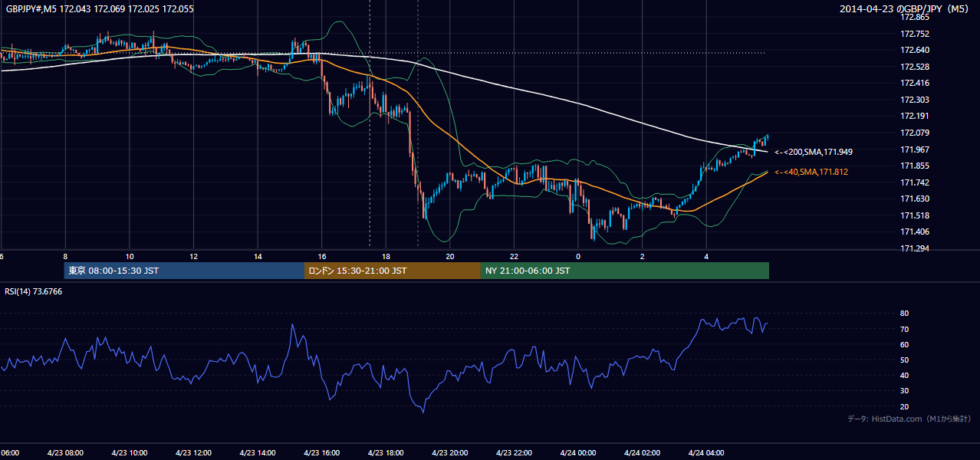Viewport: 980px width, 460px height.
Task: Click the RSI scale value 60
Action: pos(904,344)
